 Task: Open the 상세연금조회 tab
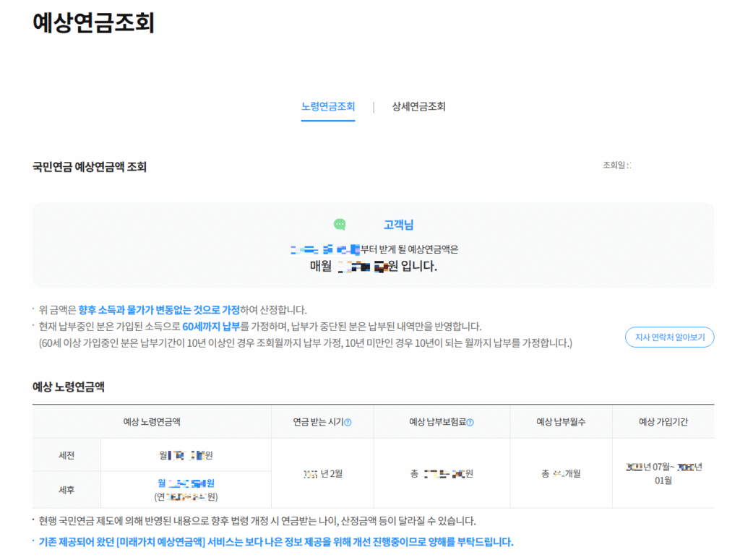[418, 106]
